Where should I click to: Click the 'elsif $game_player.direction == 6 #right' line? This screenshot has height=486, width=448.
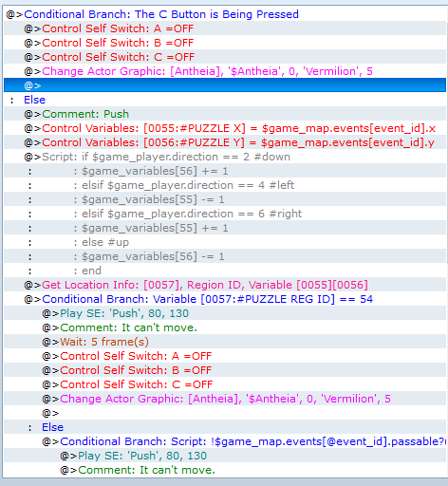pyautogui.click(x=225, y=214)
